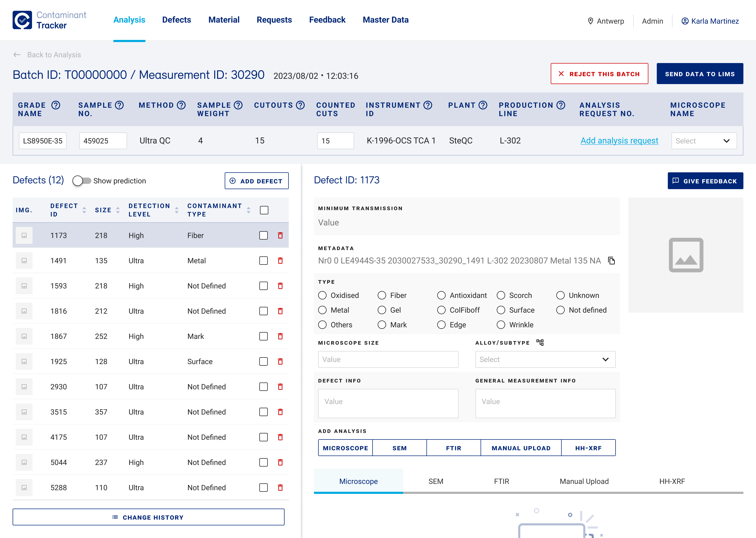Click the back arrow to Analysis
Viewport: 756px width, 538px height.
(17, 55)
